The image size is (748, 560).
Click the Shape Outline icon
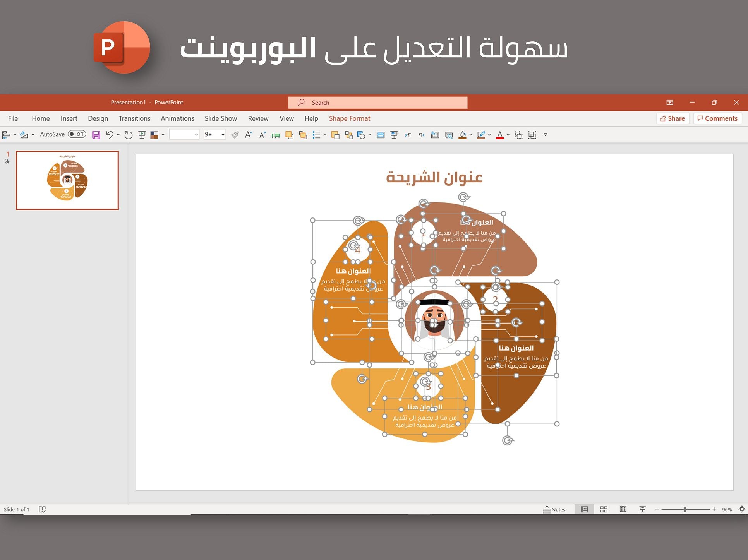click(x=481, y=135)
